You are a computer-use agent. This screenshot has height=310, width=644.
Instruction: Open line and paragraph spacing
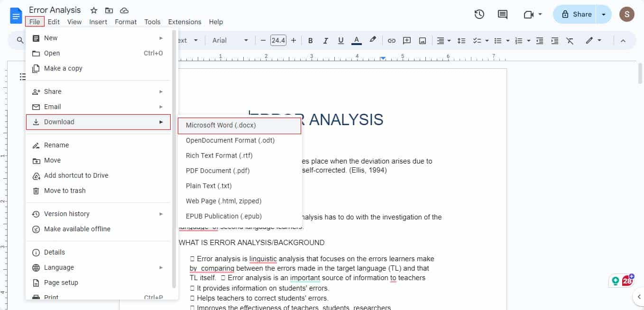click(x=461, y=40)
